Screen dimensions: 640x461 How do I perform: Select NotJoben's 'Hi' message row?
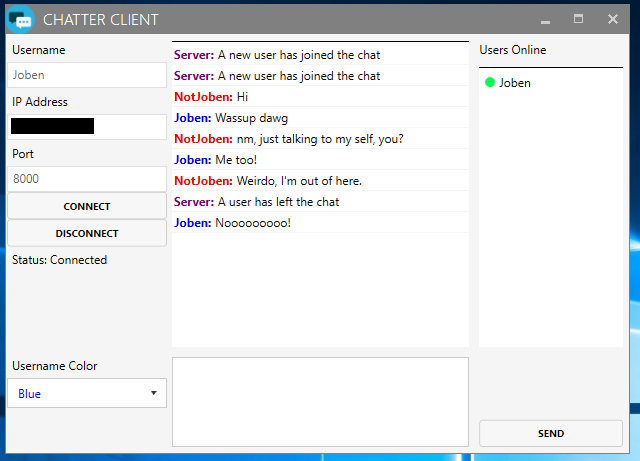point(320,97)
